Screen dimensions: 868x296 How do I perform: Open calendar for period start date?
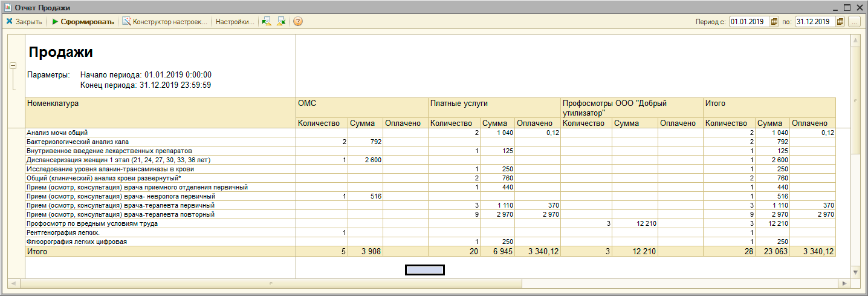[x=774, y=22]
